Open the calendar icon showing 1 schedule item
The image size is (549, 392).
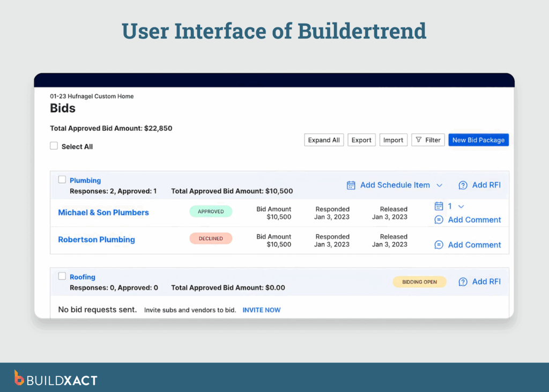pyautogui.click(x=440, y=206)
